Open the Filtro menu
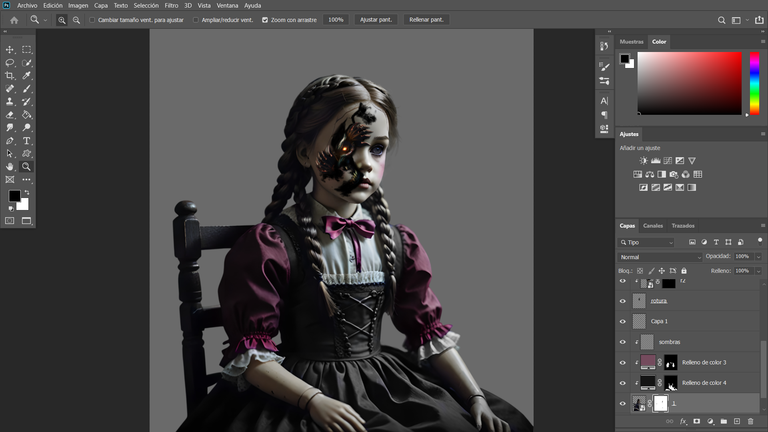 coord(171,5)
